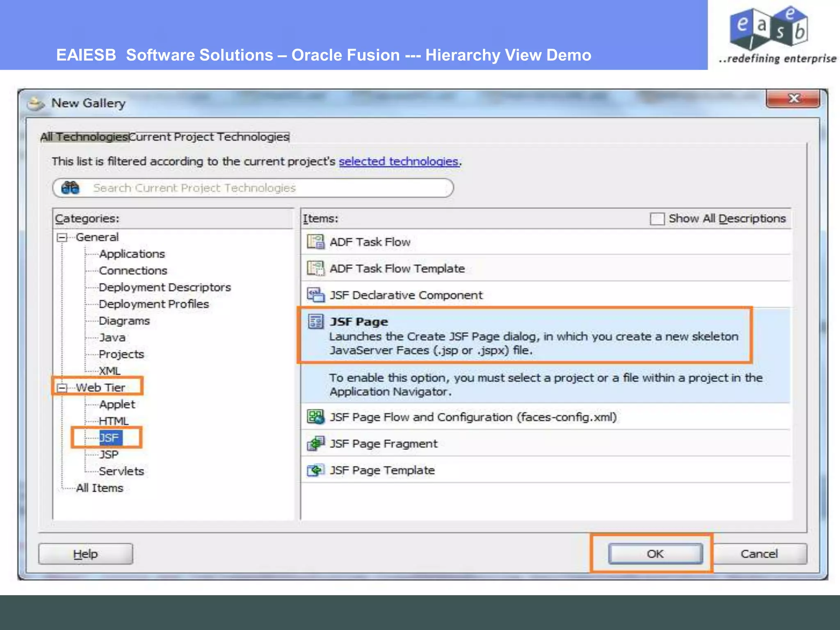Select the Java category
Screen dimensions: 840x630
coord(112,338)
